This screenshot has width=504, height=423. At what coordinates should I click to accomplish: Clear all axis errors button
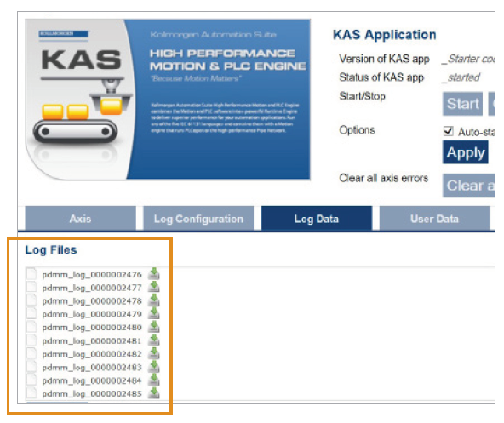(468, 186)
